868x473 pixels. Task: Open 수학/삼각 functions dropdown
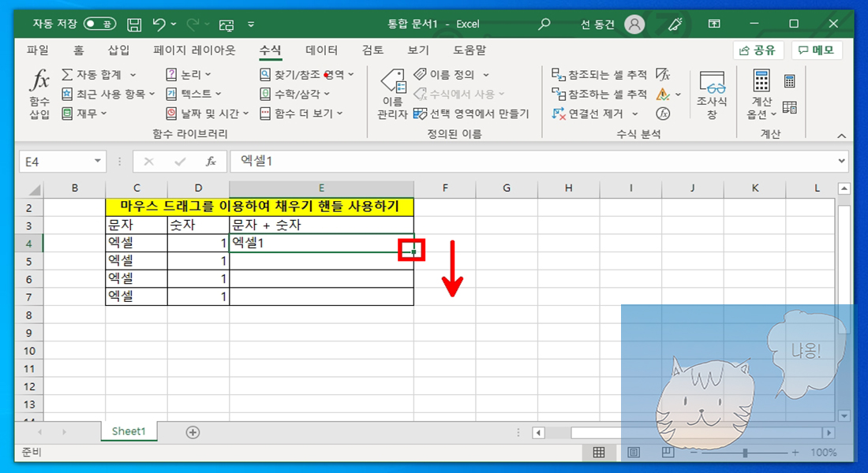coord(294,94)
